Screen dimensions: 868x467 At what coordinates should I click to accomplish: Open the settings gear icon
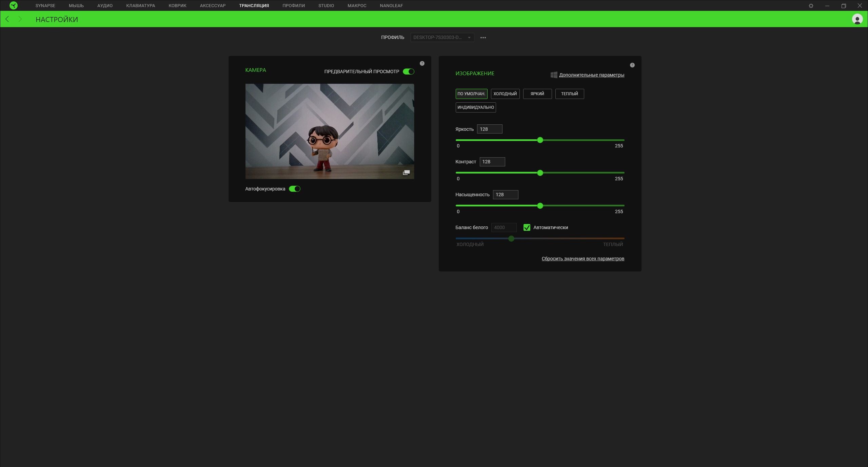(811, 6)
